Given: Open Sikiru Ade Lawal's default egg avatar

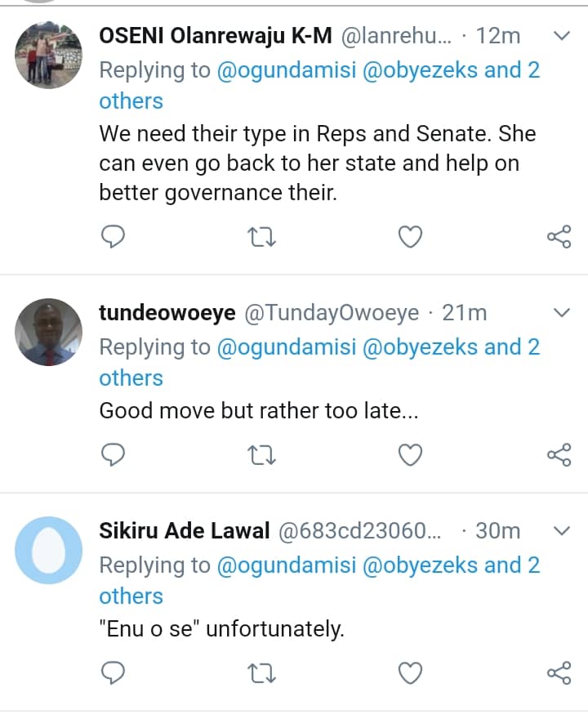Looking at the screenshot, I should 49,550.
